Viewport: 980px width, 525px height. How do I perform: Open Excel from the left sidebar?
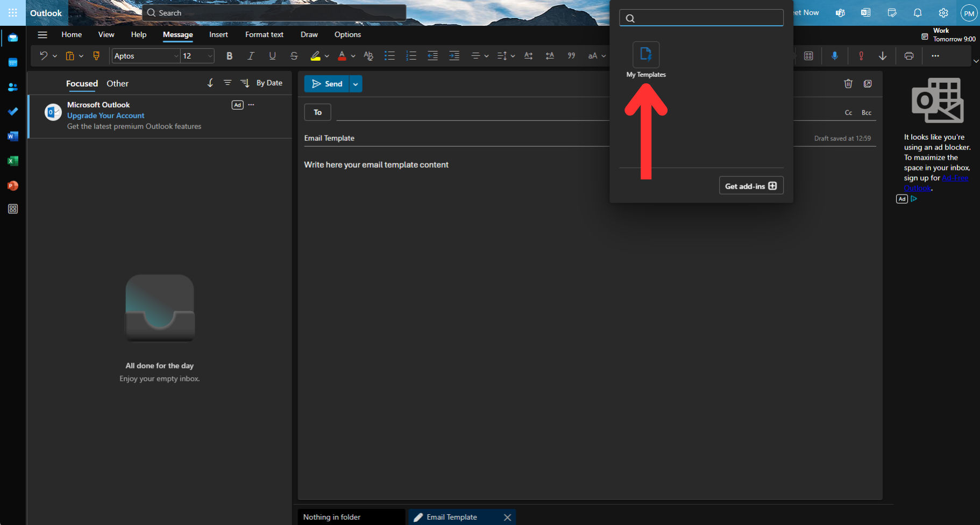[x=12, y=161]
